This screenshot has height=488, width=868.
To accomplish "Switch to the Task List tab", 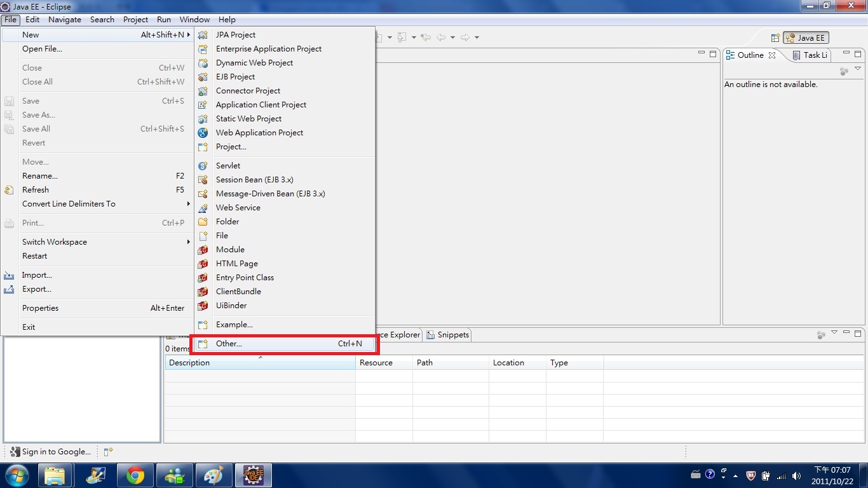I will 810,55.
